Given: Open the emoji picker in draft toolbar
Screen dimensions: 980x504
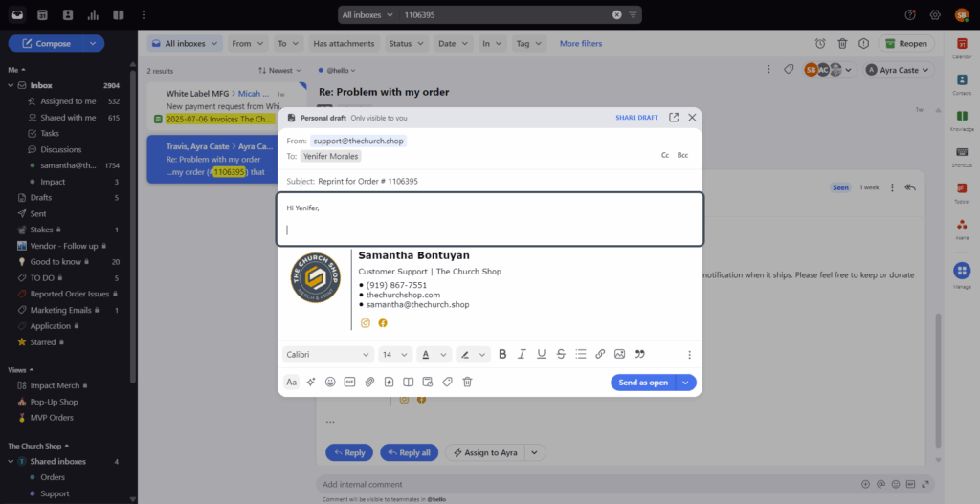Looking at the screenshot, I should [x=330, y=382].
